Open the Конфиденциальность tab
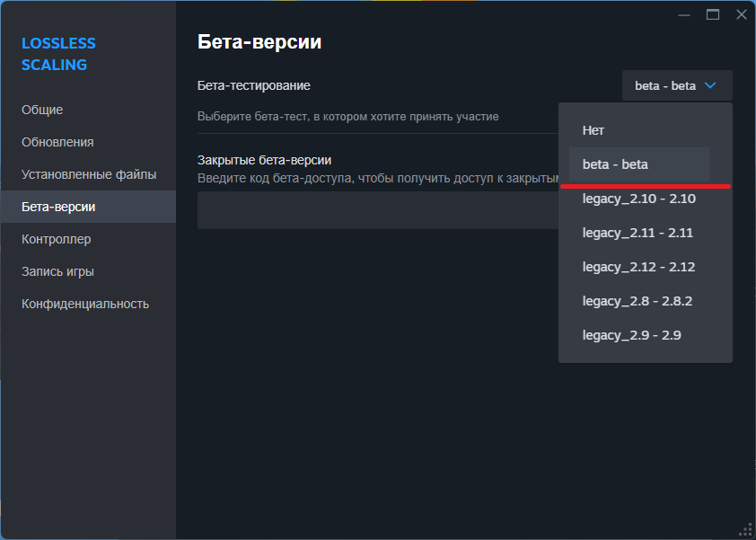 (x=85, y=304)
